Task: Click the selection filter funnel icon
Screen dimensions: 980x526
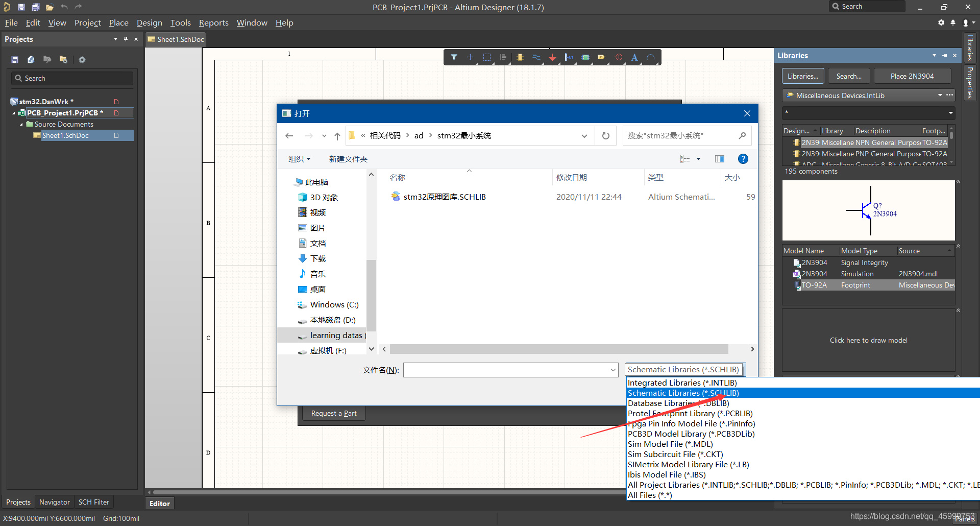Action: click(x=454, y=57)
